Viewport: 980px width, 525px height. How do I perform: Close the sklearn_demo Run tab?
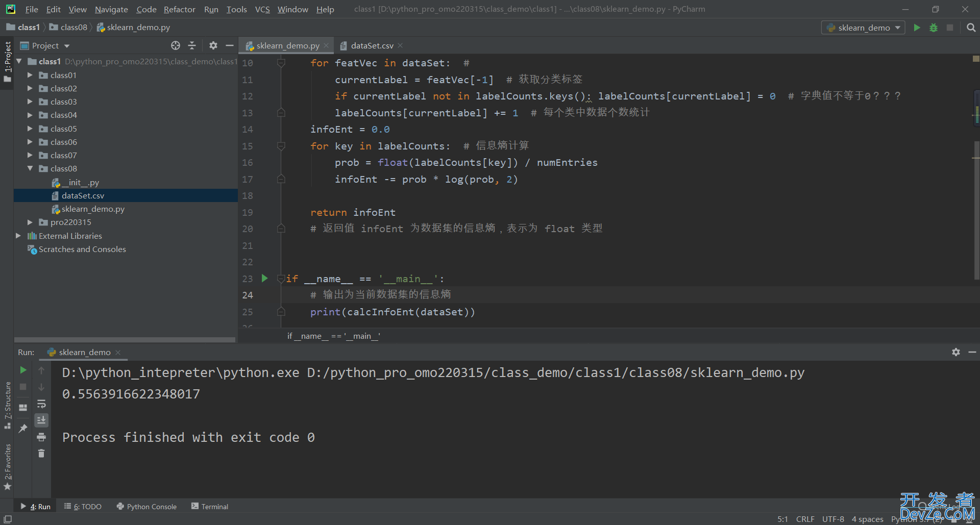click(x=118, y=352)
